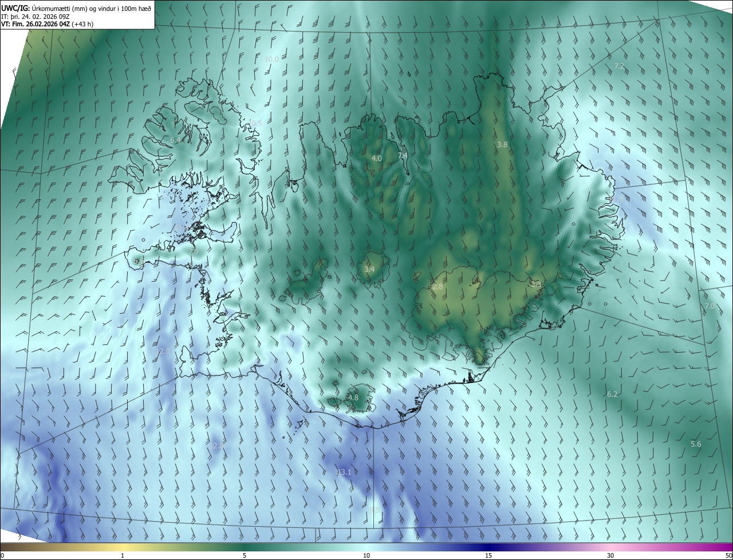Click the '7.4' value label on the map
The width and height of the screenshot is (733, 560).
point(403,155)
